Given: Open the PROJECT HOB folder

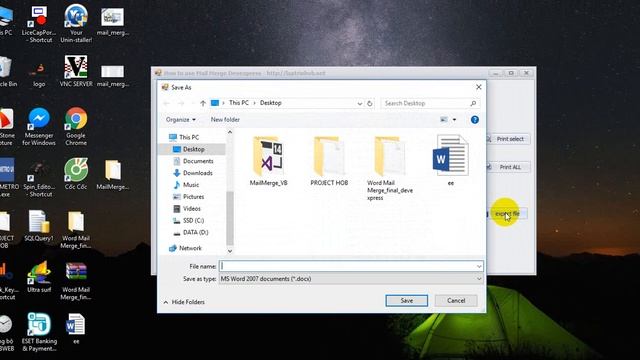Looking at the screenshot, I should click(329, 160).
